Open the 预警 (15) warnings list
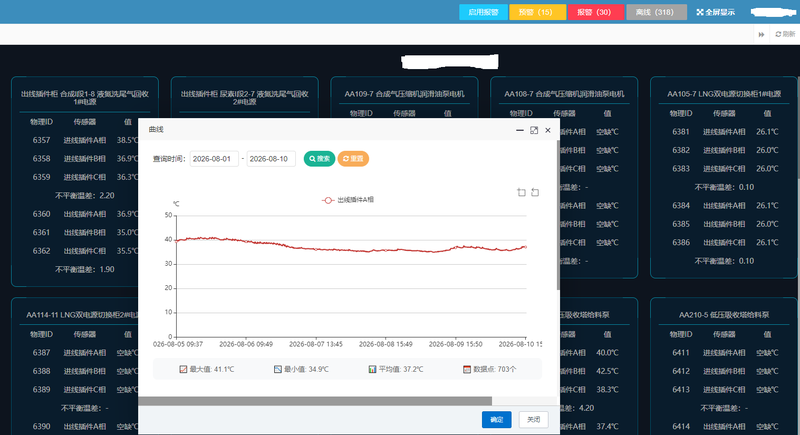Screen dimensions: 800x435 [537, 12]
